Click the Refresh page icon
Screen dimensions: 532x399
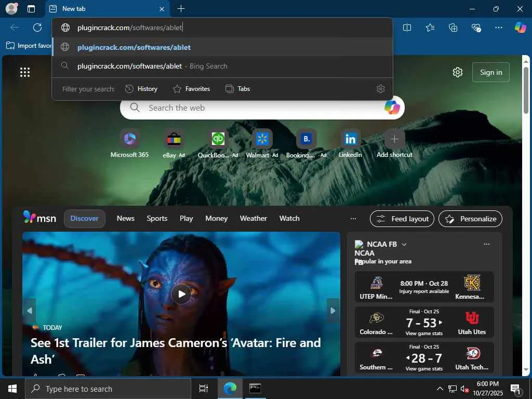coord(37,28)
